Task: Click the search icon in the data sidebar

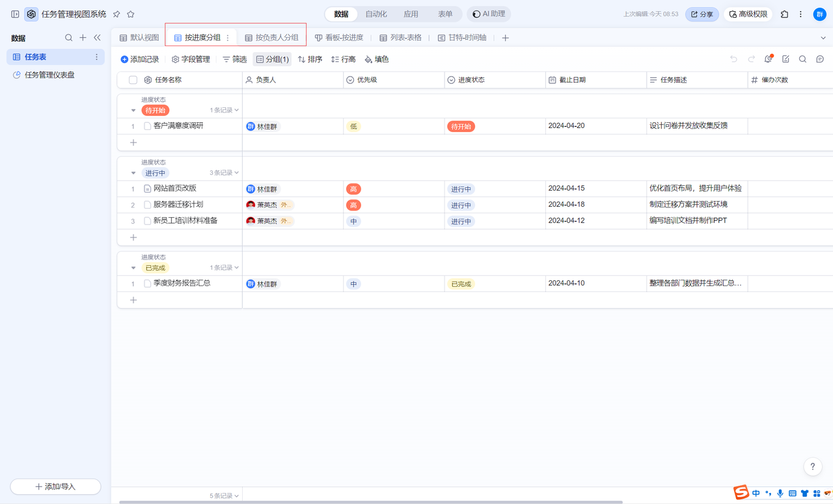Action: (68, 38)
